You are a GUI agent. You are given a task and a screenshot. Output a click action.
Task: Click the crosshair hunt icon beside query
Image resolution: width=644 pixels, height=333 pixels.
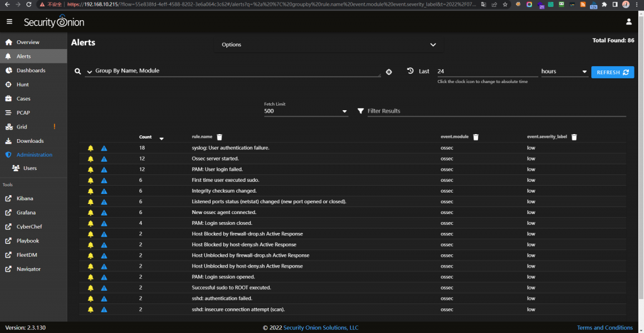pos(389,72)
